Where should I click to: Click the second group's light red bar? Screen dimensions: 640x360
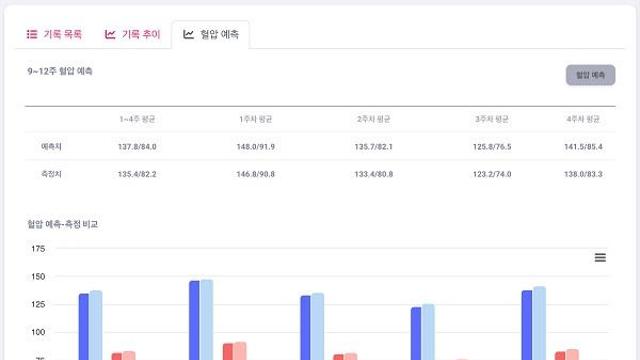pyautogui.click(x=240, y=351)
